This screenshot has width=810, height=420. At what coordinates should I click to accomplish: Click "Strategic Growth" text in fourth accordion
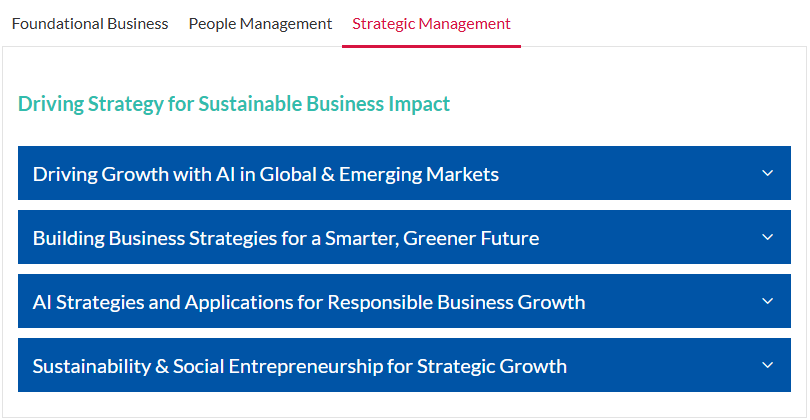(492, 367)
